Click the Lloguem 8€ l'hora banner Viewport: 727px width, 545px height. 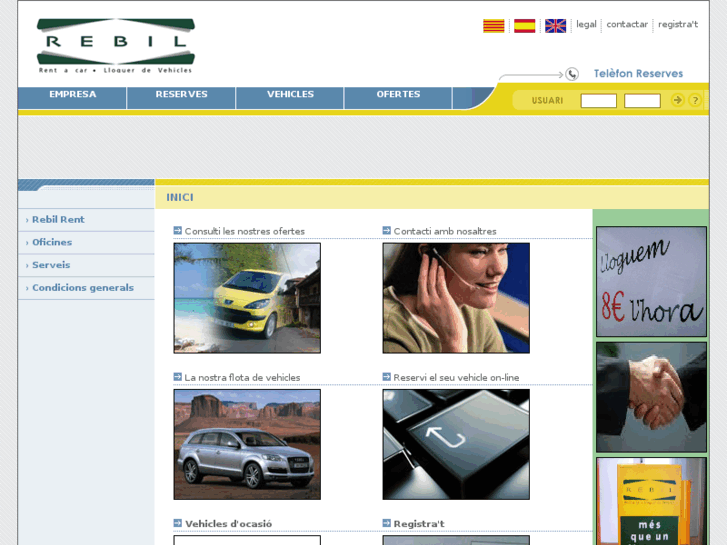click(x=651, y=282)
